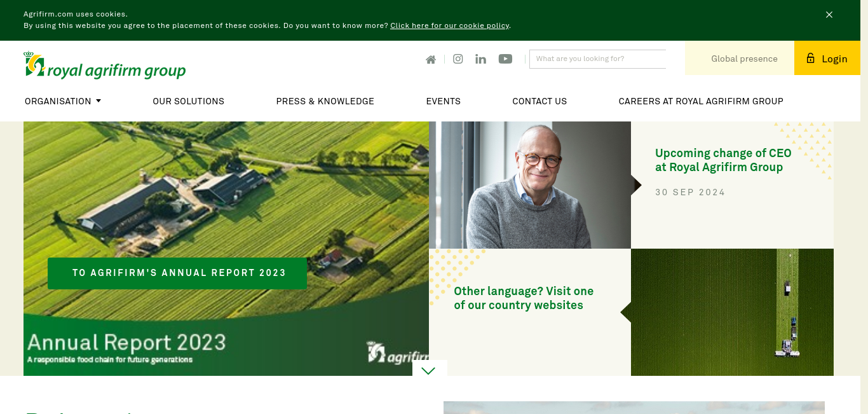Click the Royal Agrifirm Group logo
The height and width of the screenshot is (414, 868).
point(105,66)
